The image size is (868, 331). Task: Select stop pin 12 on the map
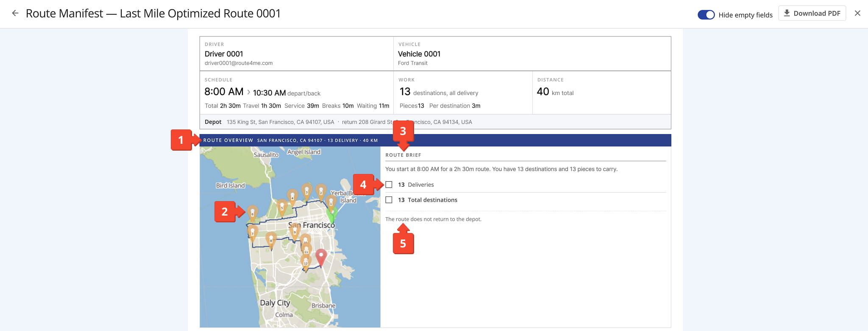306,262
